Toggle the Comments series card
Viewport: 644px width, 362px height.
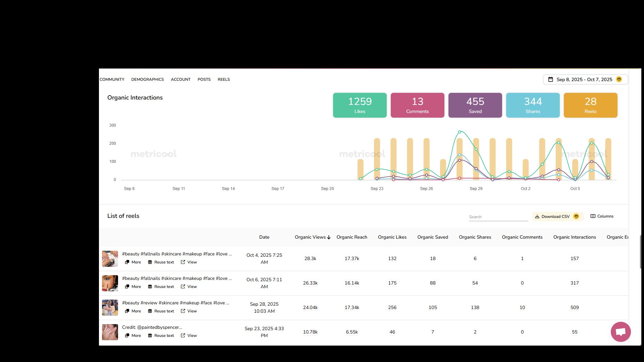click(x=417, y=105)
